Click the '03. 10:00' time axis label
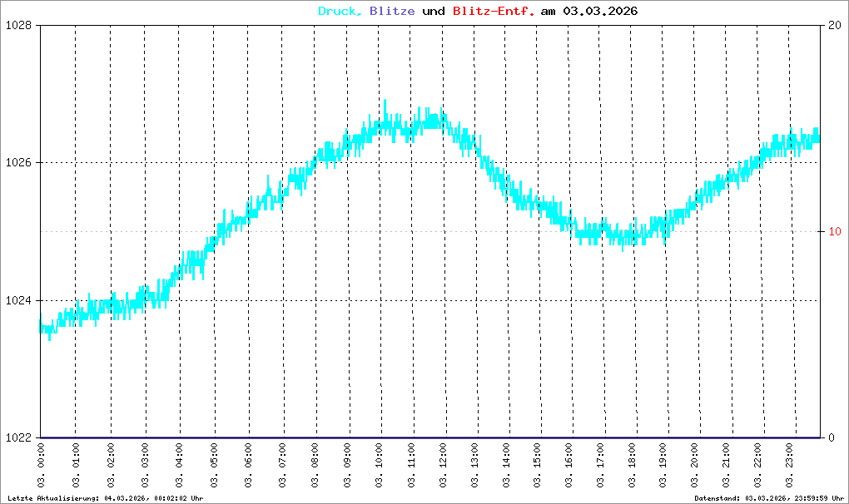 pyautogui.click(x=379, y=466)
